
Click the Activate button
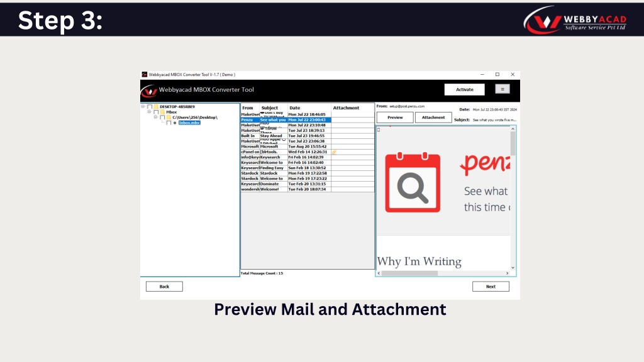coord(465,89)
